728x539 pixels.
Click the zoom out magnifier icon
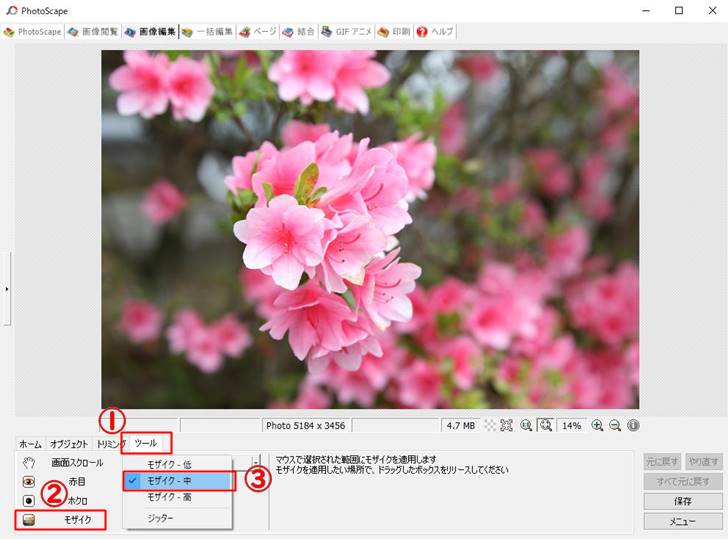pos(615,425)
